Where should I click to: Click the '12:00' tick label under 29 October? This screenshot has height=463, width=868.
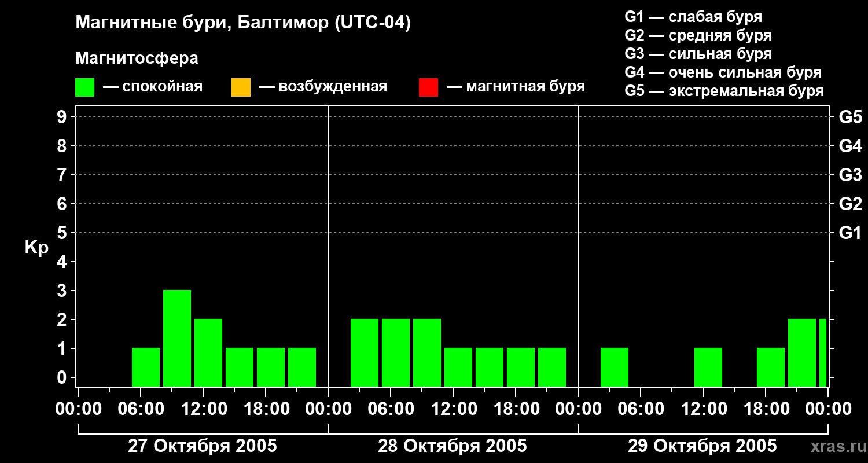pos(703,409)
